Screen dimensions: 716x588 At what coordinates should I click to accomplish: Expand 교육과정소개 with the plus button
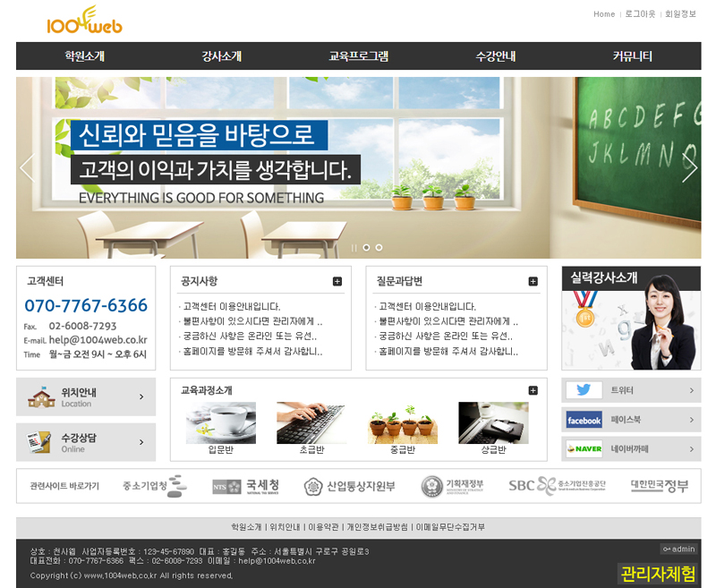[533, 390]
